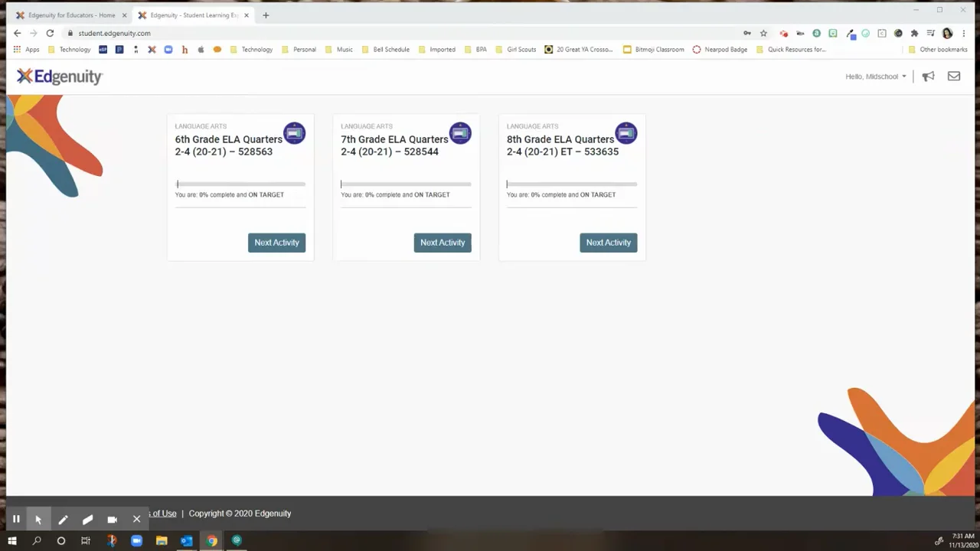Expand the Other bookmarks folder
The height and width of the screenshot is (551, 980).
[938, 50]
